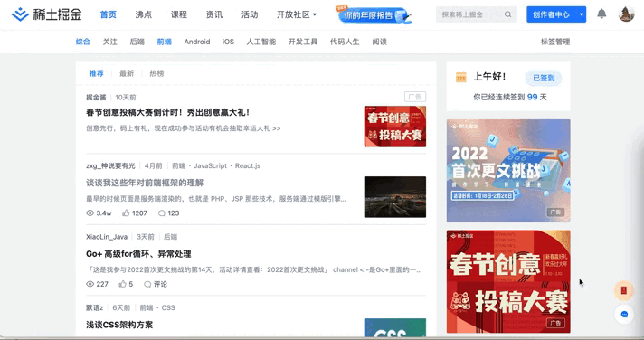Open 标签管理 link
This screenshot has height=340, width=644.
pyautogui.click(x=555, y=42)
